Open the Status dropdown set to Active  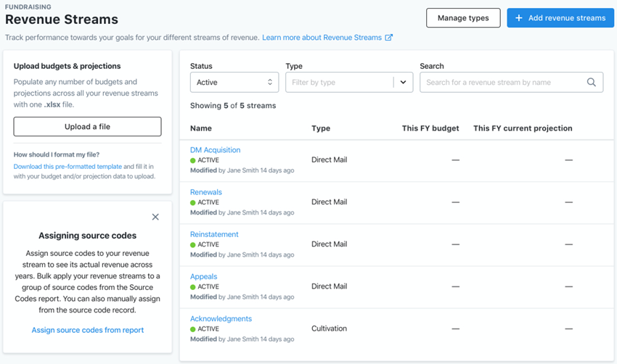[234, 82]
